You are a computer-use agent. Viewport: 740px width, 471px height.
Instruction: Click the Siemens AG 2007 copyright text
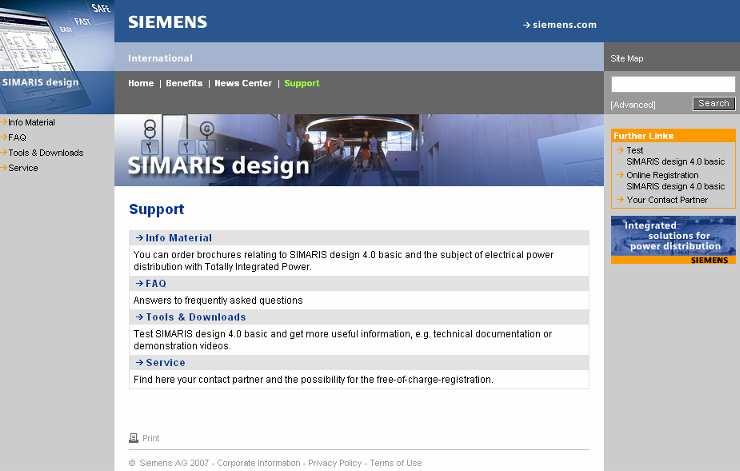(168, 463)
